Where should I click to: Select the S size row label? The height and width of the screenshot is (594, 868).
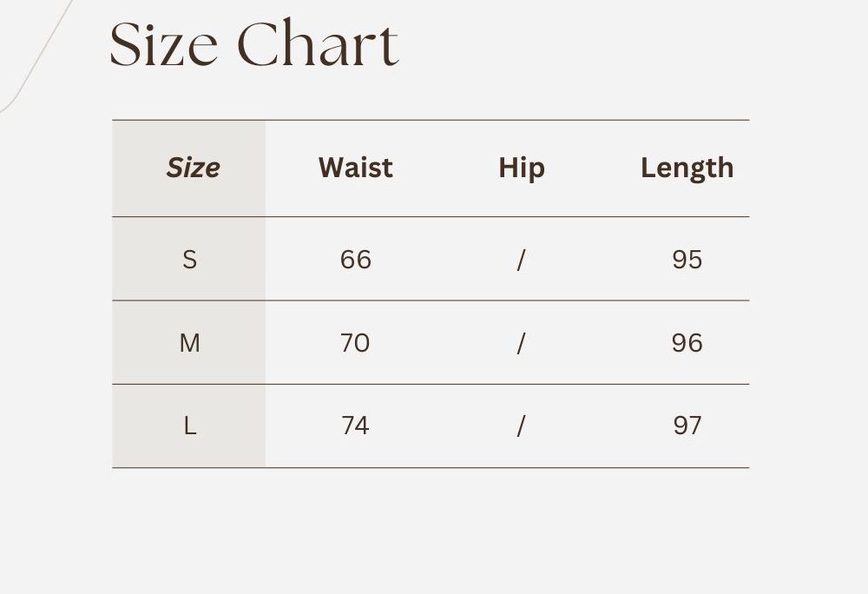[x=189, y=260]
